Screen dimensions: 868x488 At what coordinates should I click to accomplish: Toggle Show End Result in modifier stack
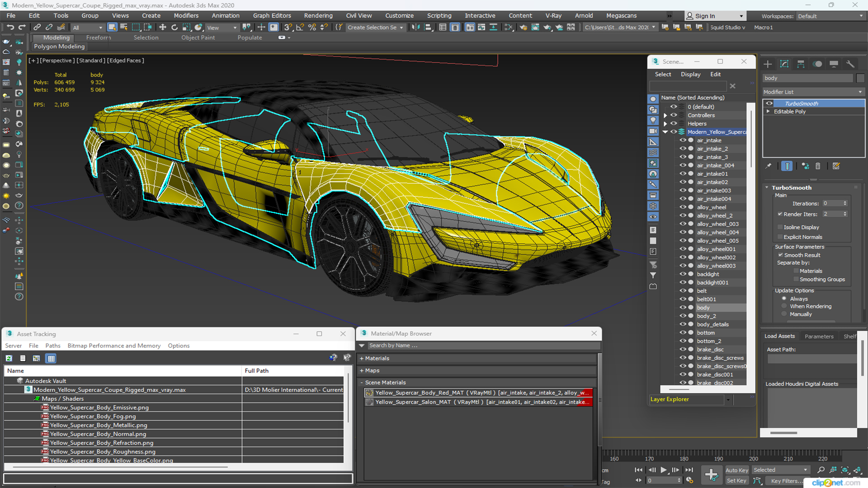(787, 166)
